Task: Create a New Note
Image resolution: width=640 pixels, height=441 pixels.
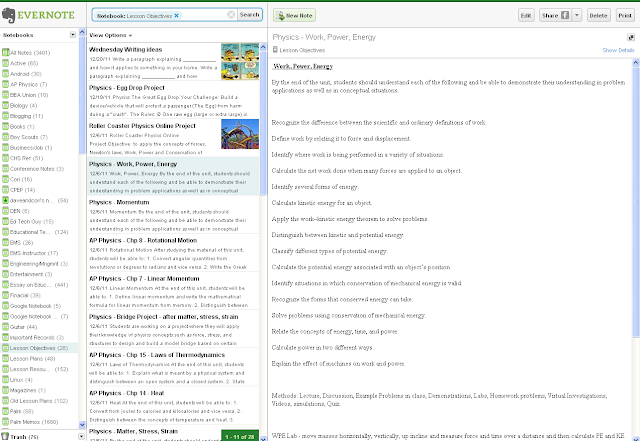Action: (294, 16)
